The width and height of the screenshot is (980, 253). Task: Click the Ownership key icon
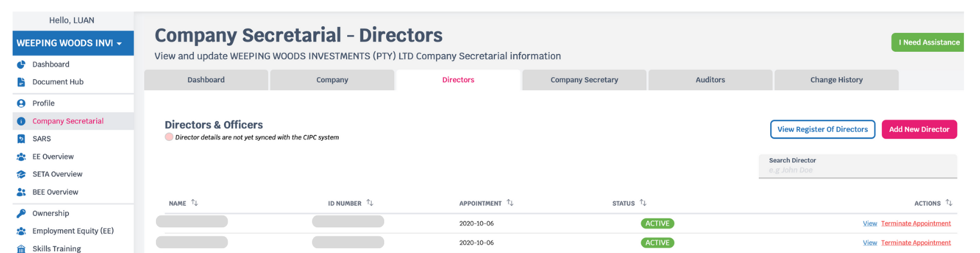click(x=21, y=214)
